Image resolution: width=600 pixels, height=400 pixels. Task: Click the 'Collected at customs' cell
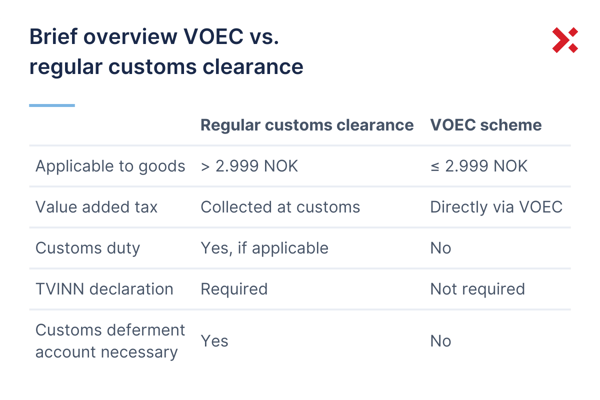(x=280, y=208)
